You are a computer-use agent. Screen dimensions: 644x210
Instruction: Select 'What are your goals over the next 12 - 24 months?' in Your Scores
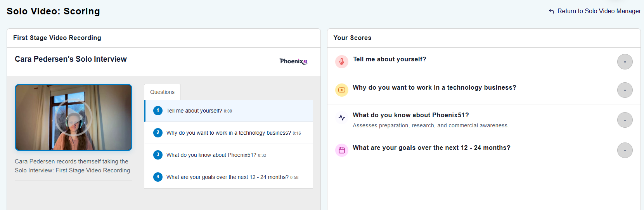coord(431,148)
